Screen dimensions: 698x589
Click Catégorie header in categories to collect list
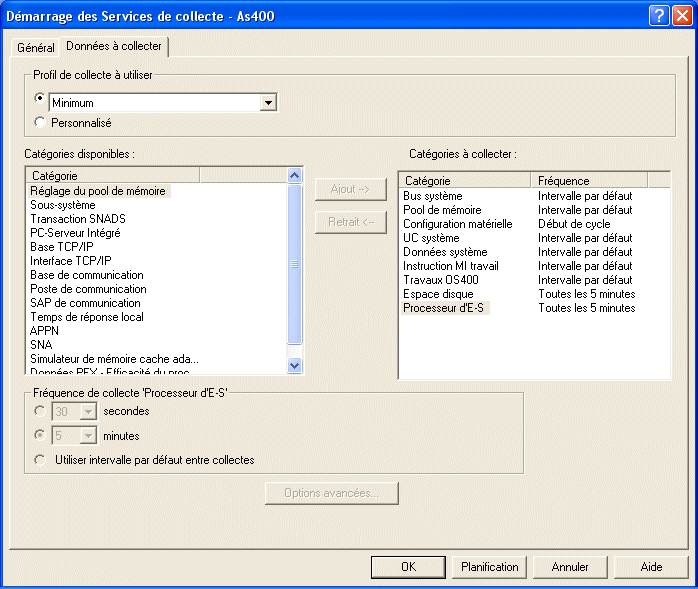point(464,180)
